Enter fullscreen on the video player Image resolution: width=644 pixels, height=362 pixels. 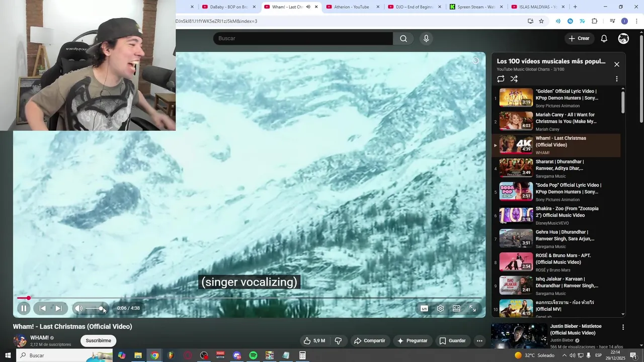[x=472, y=308]
